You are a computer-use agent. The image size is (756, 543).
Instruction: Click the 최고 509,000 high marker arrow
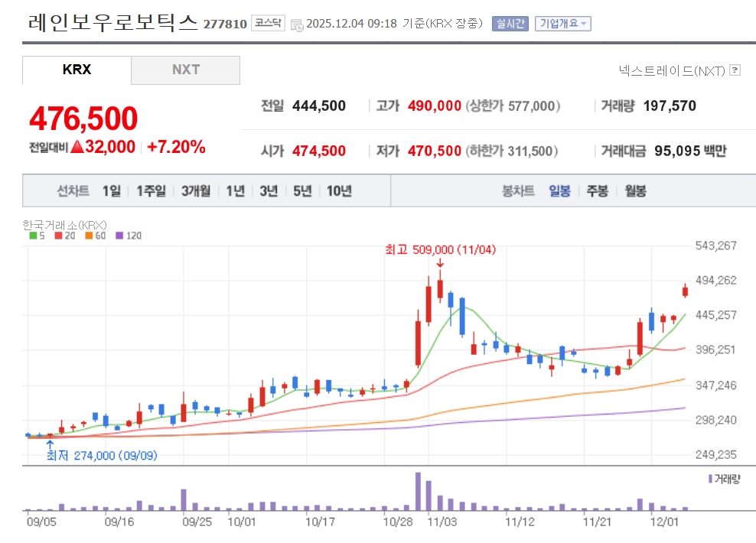point(440,264)
